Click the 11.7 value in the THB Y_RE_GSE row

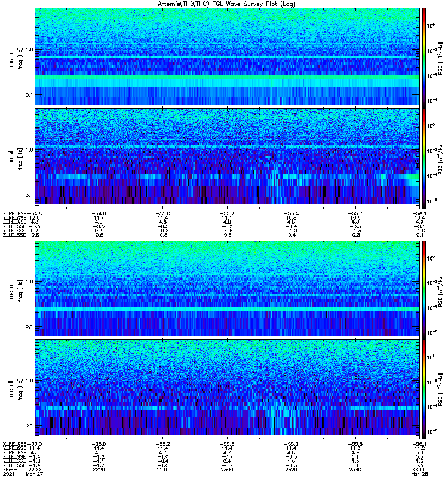[x=99, y=218]
